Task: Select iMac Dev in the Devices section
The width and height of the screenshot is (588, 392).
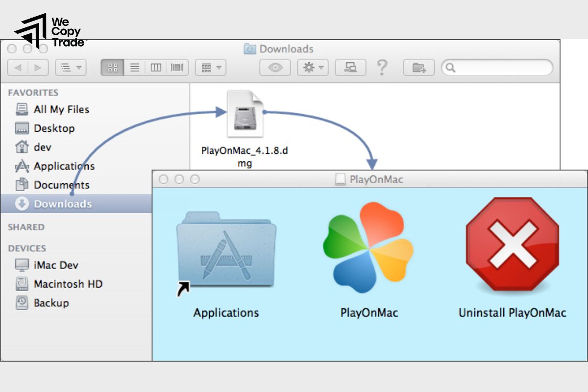Action: 56,265
